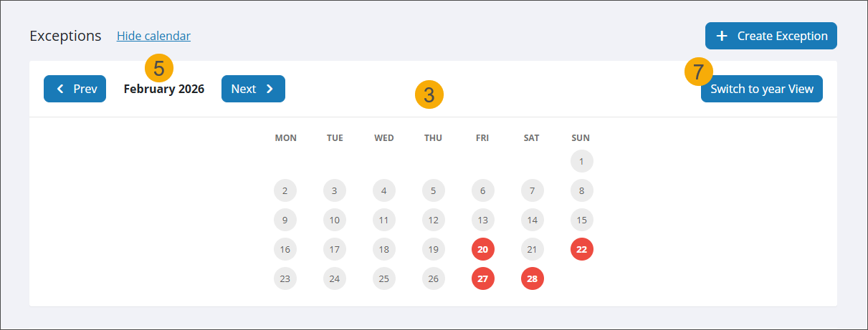Pick February 1 on the calendar

[581, 161]
